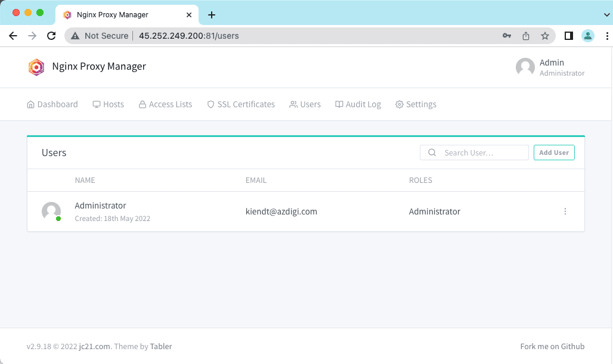
Task: Open the Fork me on Github link
Action: (552, 346)
